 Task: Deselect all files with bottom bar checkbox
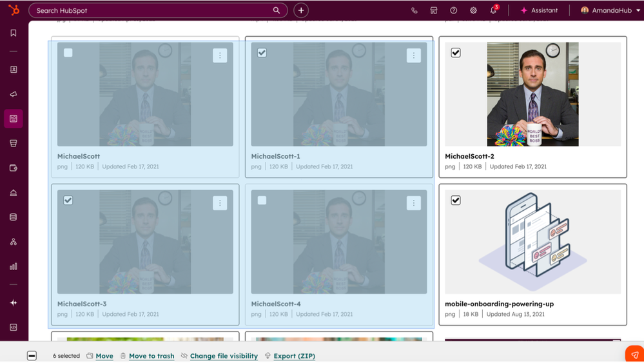click(x=32, y=356)
